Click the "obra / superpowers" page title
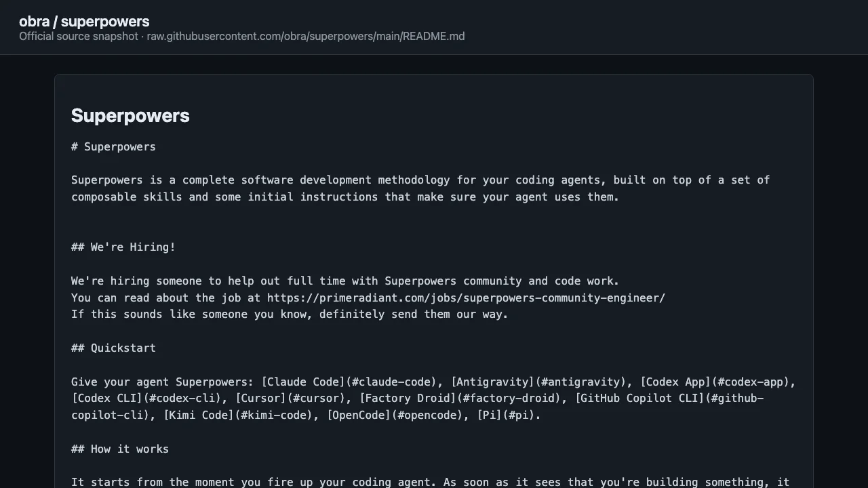The image size is (868, 488). pos(84,21)
